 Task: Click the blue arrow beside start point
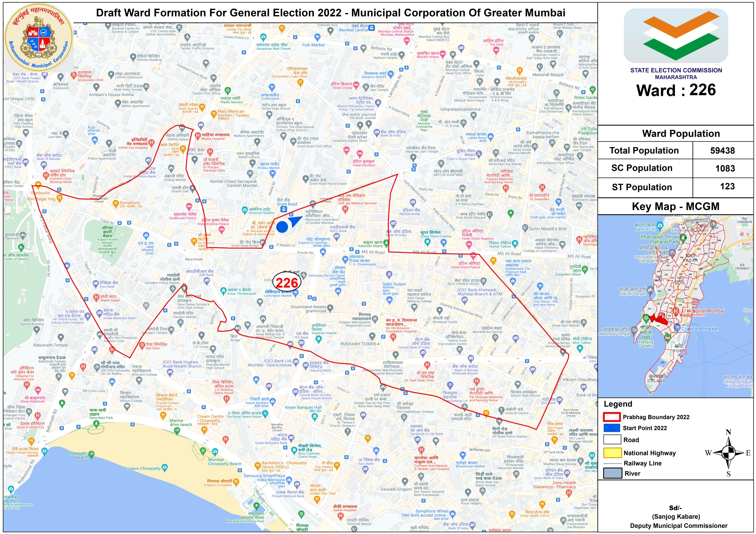point(295,221)
